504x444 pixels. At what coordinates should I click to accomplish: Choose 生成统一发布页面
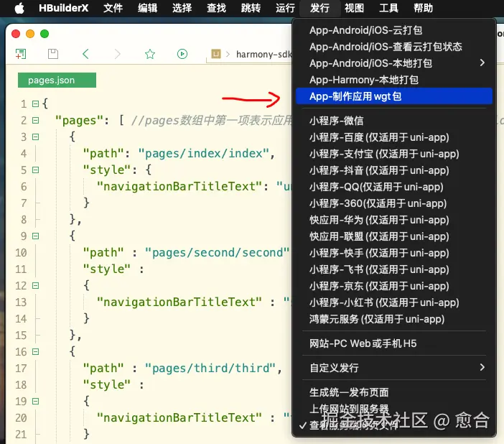(394, 392)
